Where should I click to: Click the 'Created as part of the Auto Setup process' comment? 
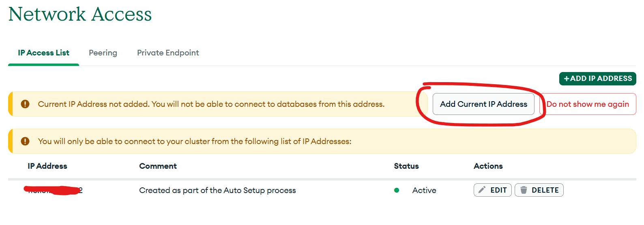pos(217,190)
